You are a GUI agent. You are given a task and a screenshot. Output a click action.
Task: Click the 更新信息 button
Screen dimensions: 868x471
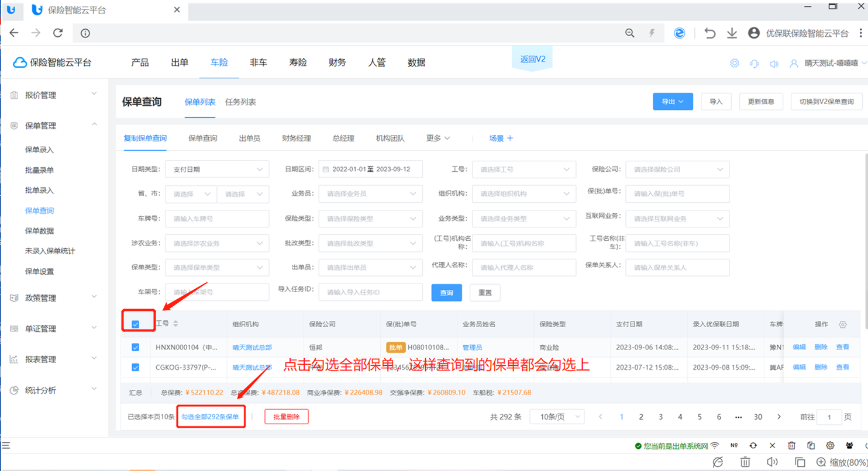[x=761, y=101]
